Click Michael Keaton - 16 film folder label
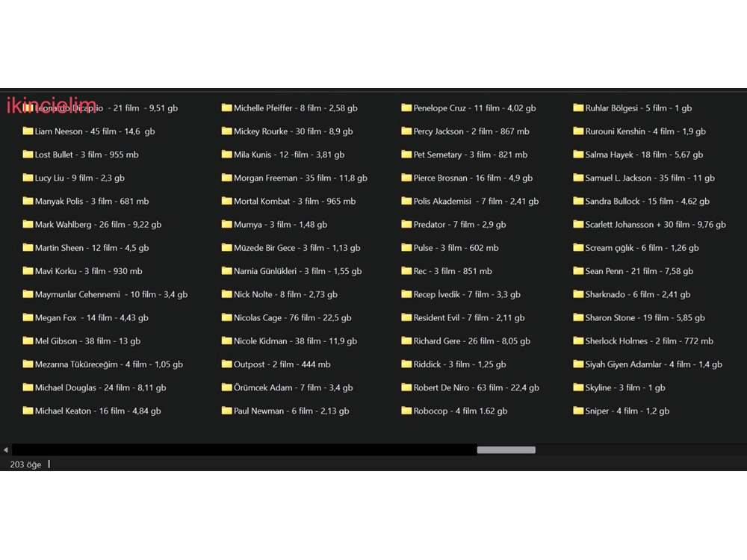The width and height of the screenshot is (747, 560). click(98, 411)
